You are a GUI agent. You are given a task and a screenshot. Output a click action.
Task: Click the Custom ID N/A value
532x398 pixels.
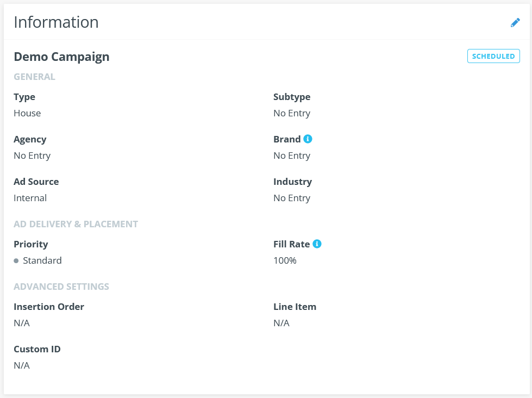pyautogui.click(x=22, y=365)
